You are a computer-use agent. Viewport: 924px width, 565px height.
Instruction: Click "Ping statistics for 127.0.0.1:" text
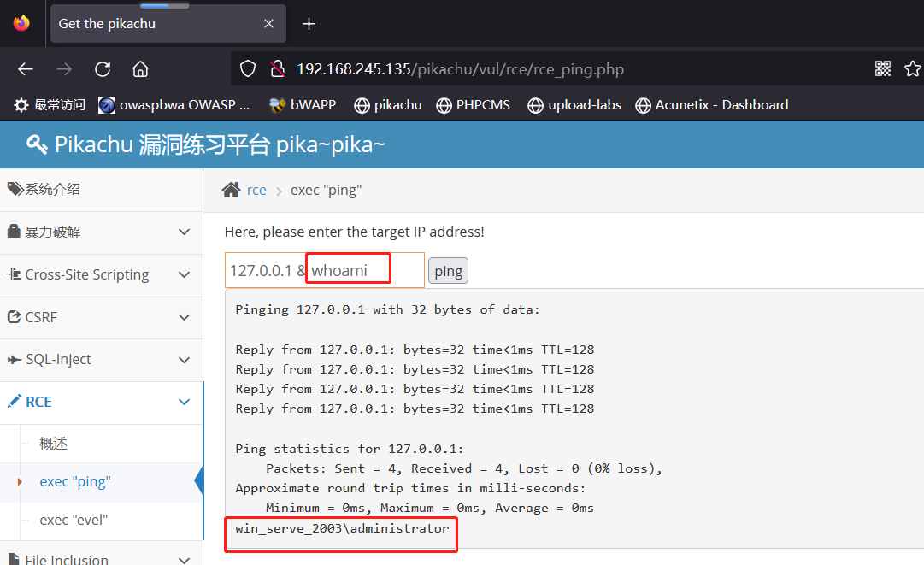[349, 449]
